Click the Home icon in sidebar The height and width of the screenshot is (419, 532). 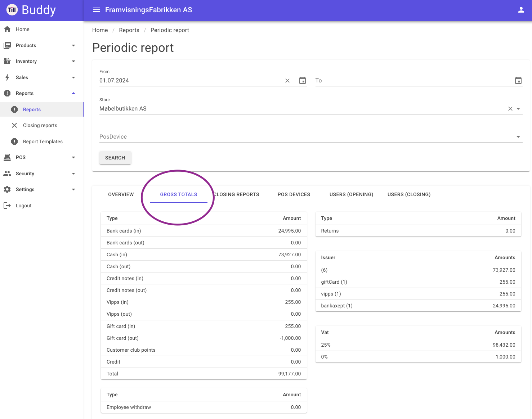pyautogui.click(x=7, y=29)
